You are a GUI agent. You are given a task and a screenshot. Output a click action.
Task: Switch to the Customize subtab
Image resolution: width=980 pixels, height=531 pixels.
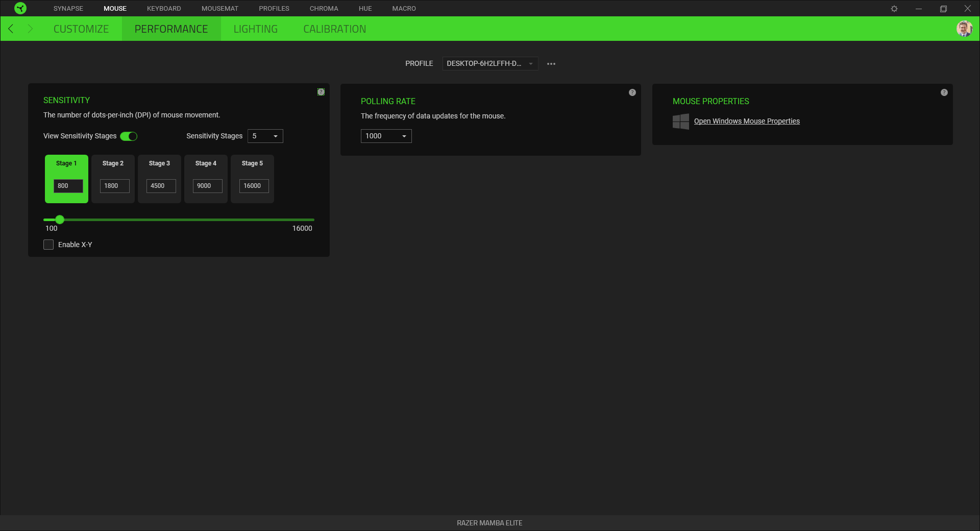81,29
